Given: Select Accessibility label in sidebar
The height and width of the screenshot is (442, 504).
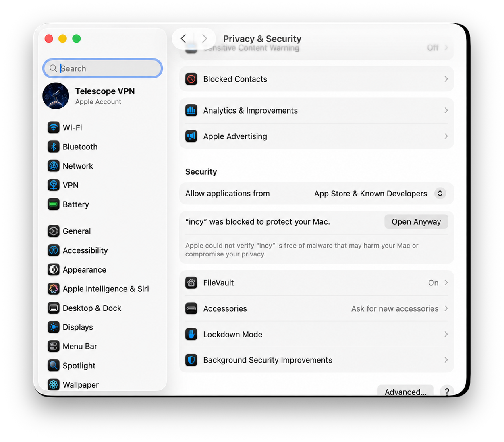Looking at the screenshot, I should [85, 250].
